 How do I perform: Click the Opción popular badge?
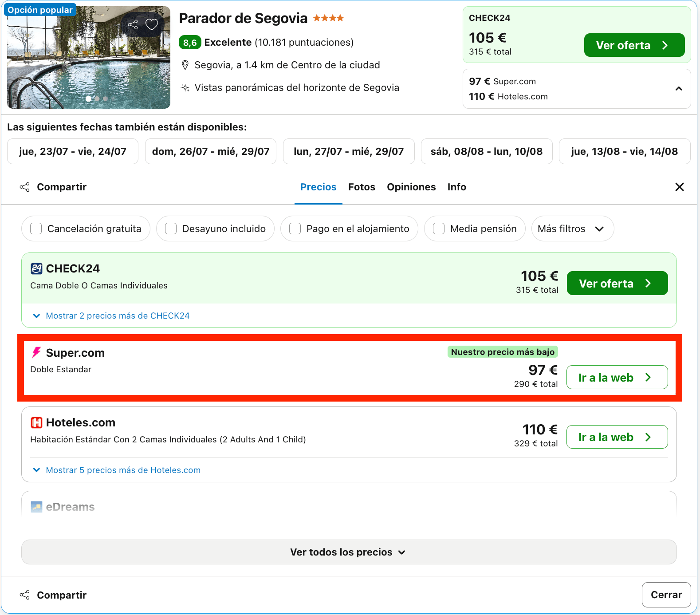(x=40, y=10)
